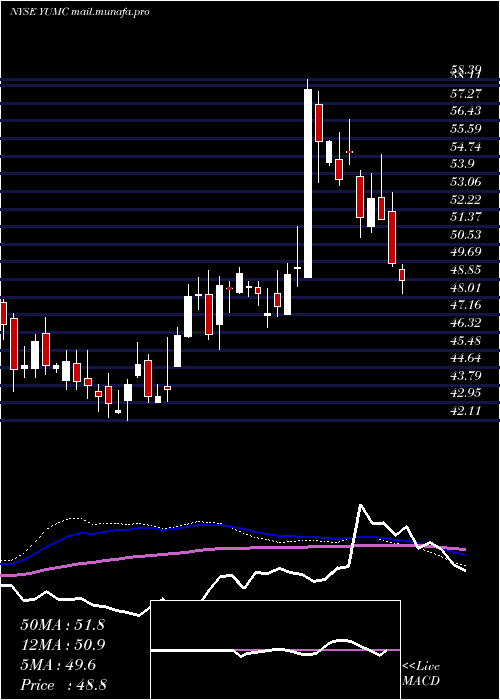The image size is (500, 700).
Task: Click the 50.53 price level label
Action: (466, 234)
